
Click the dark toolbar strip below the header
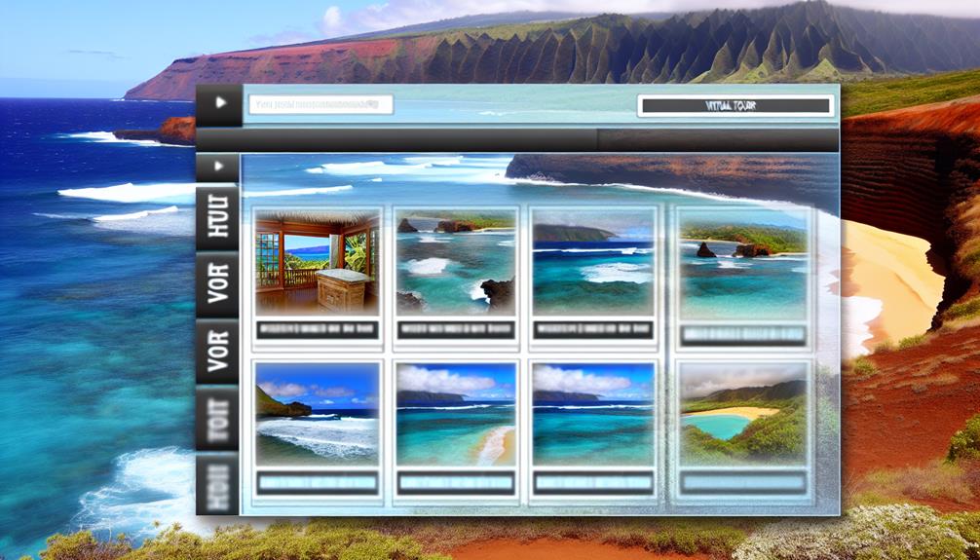coord(517,140)
